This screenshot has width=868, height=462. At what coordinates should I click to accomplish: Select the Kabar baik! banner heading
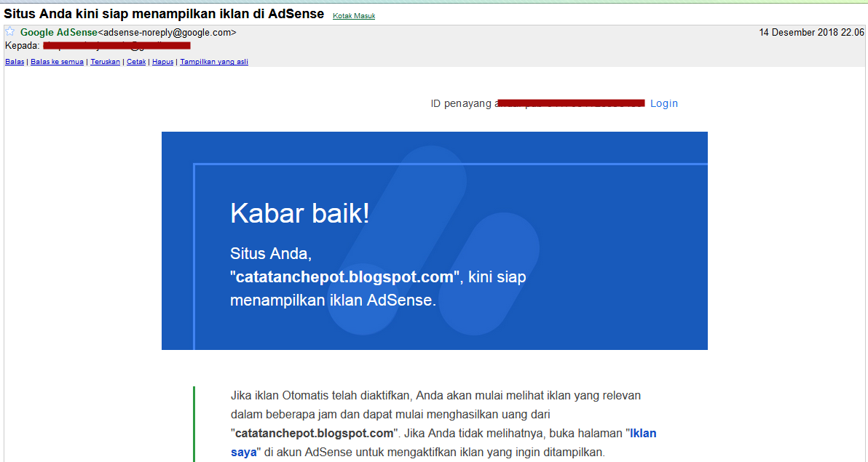pos(299,213)
